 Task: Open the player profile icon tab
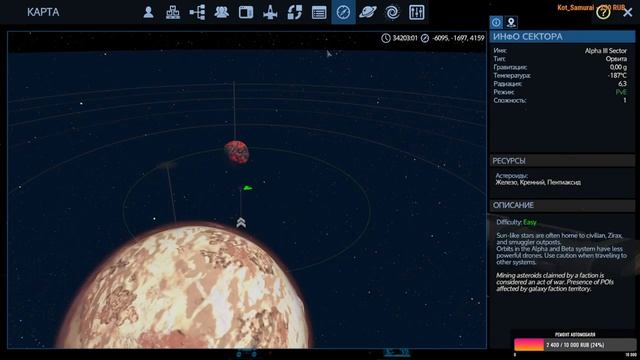coord(149,12)
